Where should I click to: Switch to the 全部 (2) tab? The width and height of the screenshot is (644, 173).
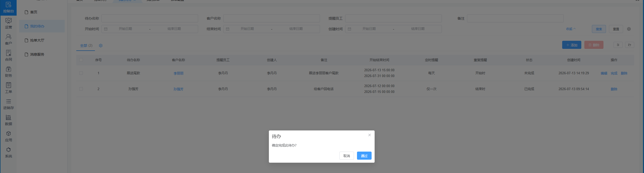tap(86, 46)
